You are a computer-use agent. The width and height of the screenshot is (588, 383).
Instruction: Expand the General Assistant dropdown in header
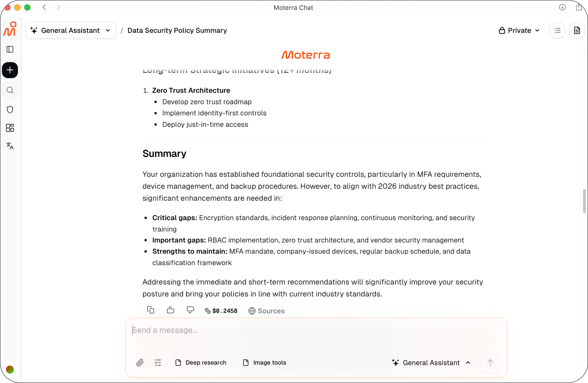click(71, 30)
